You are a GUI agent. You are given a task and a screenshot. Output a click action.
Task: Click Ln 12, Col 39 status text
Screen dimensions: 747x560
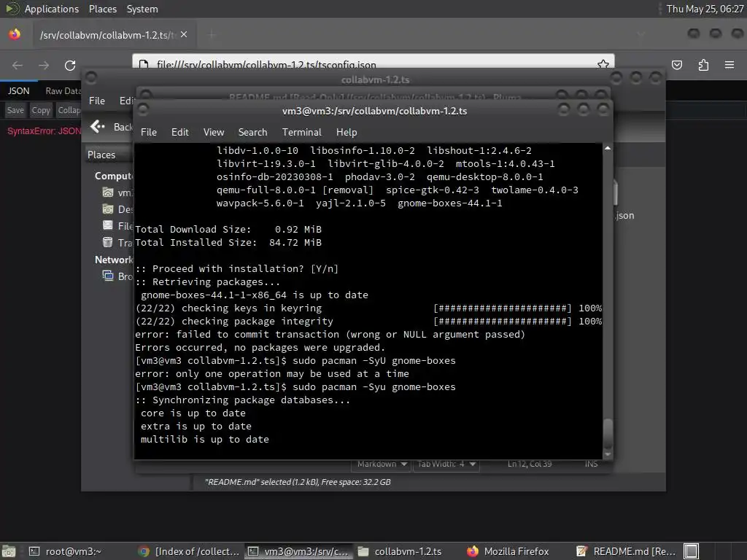(530, 464)
